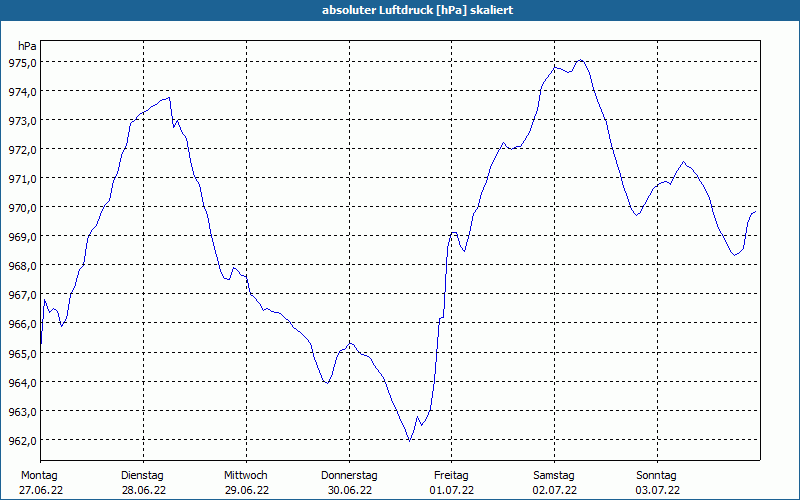The width and height of the screenshot is (800, 500).
Task: Click the 973,0 axis value
Action: pos(22,120)
